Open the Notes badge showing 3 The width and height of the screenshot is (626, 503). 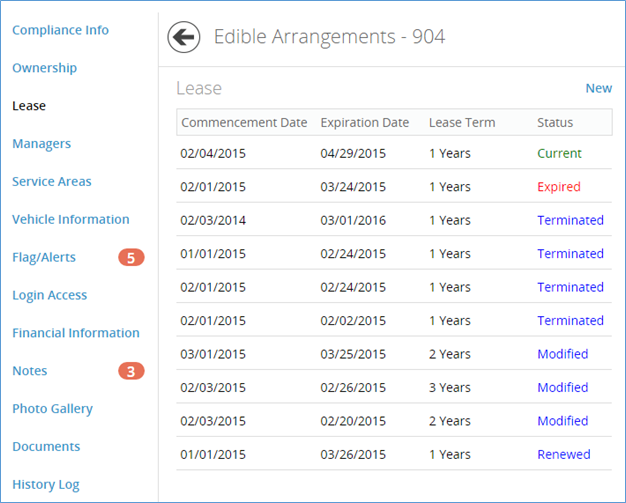point(131,371)
